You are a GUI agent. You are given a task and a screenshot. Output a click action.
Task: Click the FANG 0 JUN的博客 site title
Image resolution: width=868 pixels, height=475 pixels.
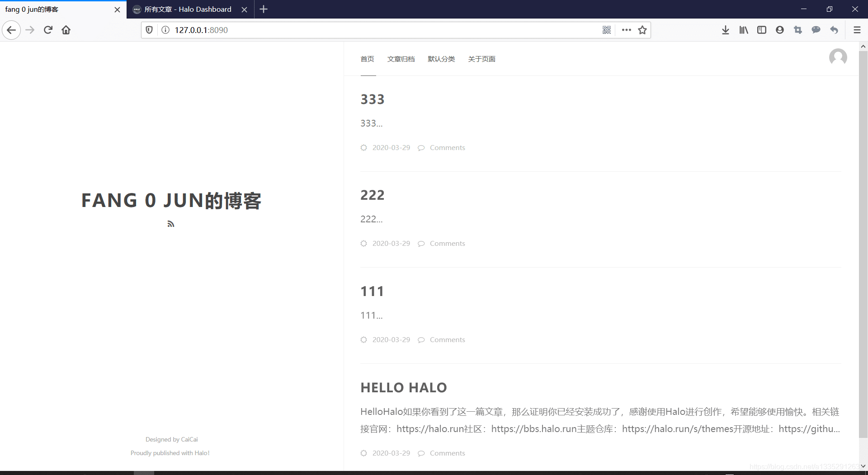[171, 201]
